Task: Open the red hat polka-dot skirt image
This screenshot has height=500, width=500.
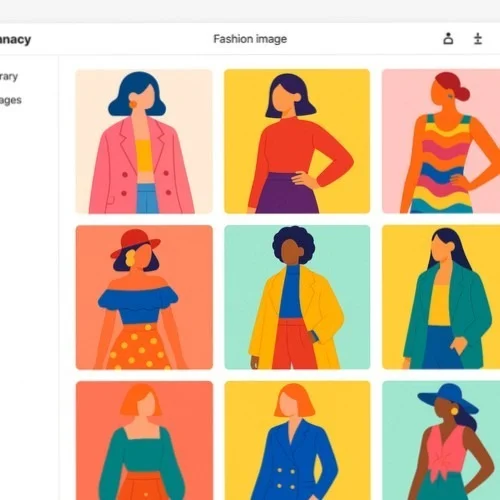Action: pyautogui.click(x=144, y=297)
